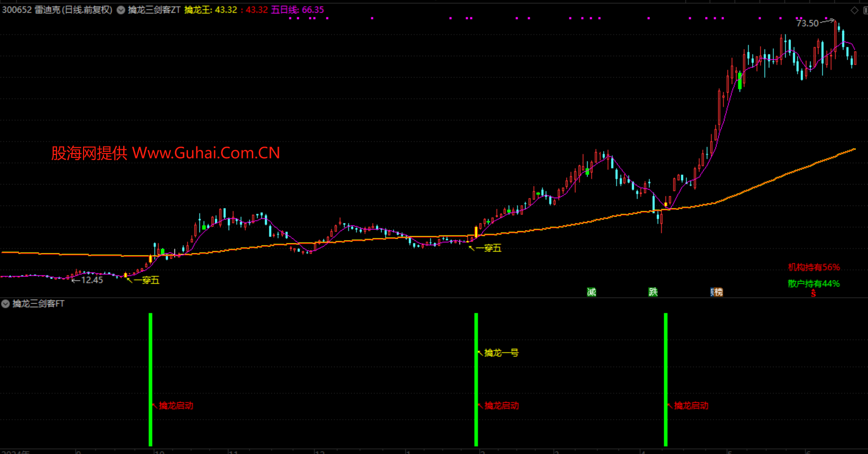Click the 73.50 high price label
868x454 pixels.
click(807, 23)
